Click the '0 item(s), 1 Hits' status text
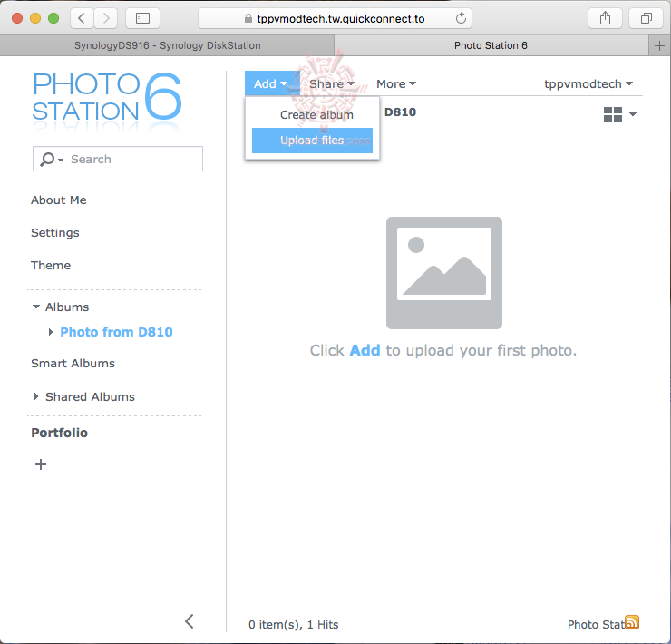The height and width of the screenshot is (644, 671). [x=294, y=625]
